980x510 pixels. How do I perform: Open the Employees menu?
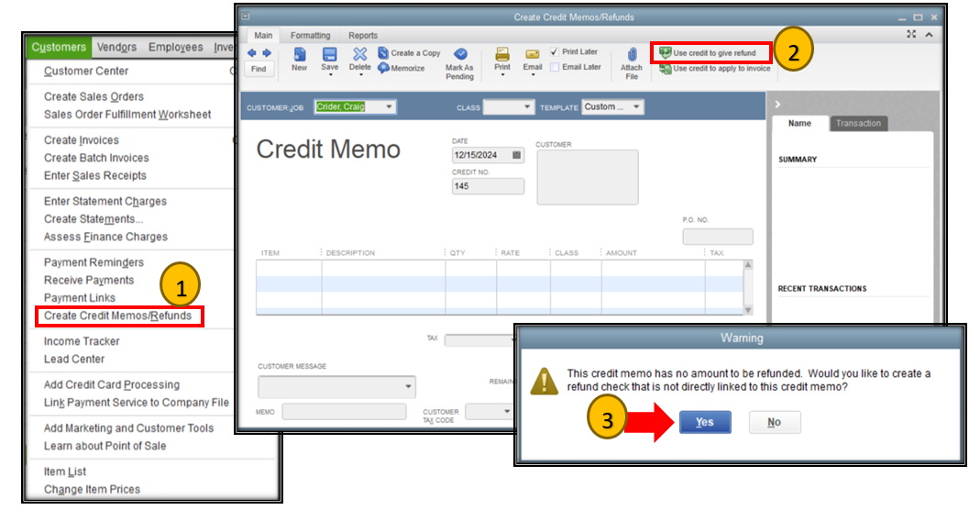(x=176, y=47)
